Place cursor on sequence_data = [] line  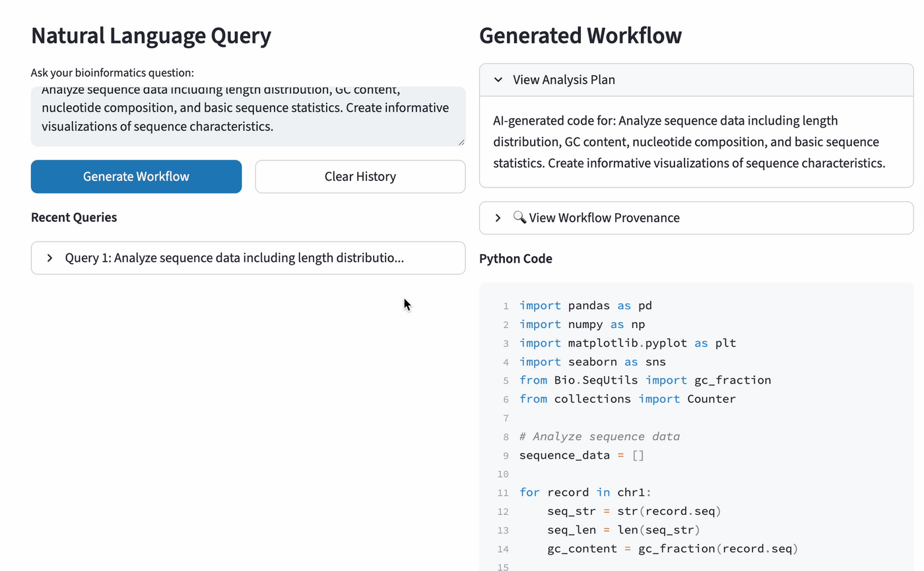pyautogui.click(x=581, y=455)
